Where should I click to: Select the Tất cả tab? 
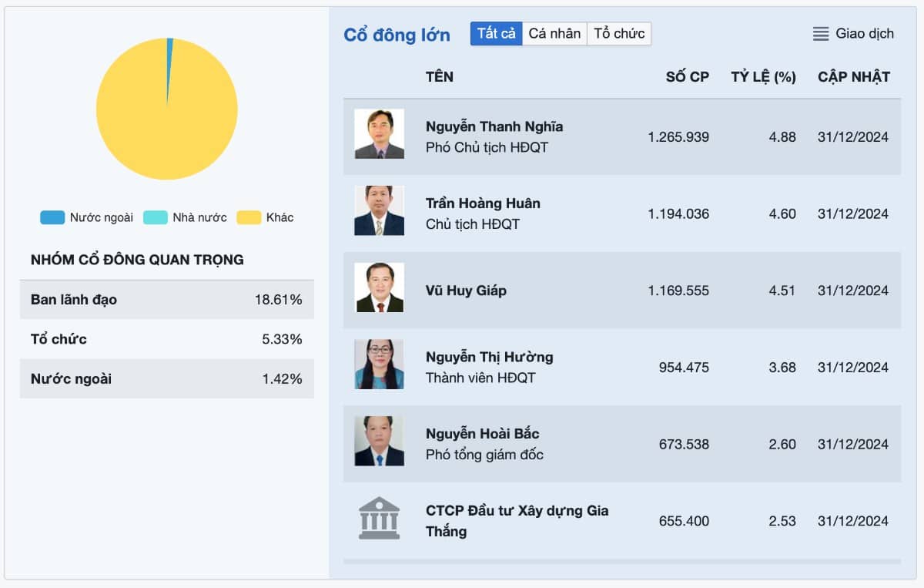pos(496,33)
